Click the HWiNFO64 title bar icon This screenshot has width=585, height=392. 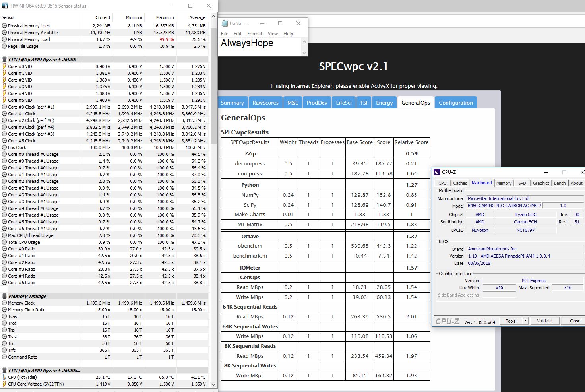(5, 6)
